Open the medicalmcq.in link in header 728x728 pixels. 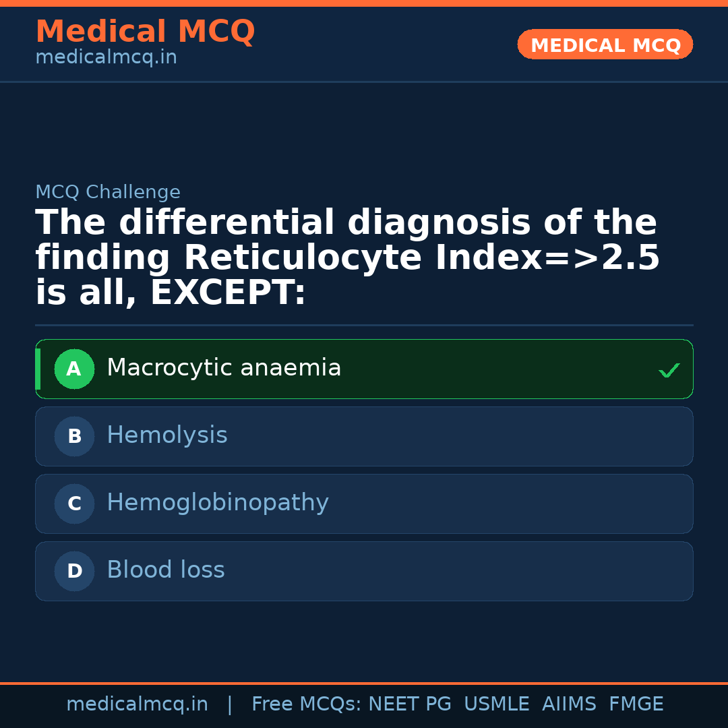click(x=106, y=57)
